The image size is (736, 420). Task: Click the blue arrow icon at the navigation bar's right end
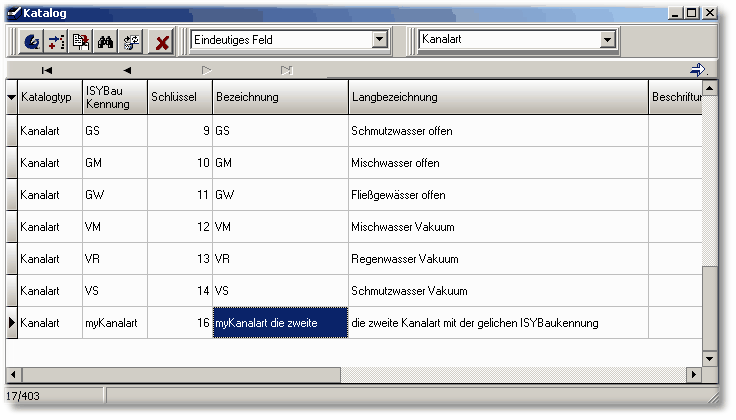[698, 70]
